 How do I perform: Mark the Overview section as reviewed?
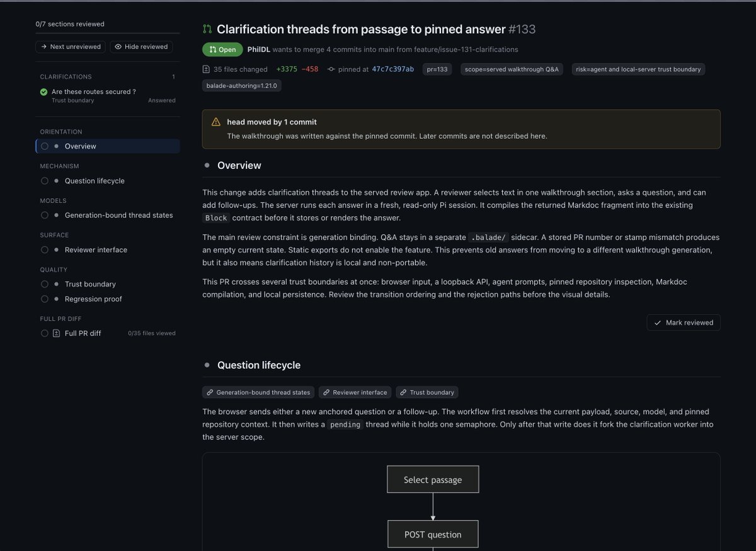pyautogui.click(x=684, y=323)
